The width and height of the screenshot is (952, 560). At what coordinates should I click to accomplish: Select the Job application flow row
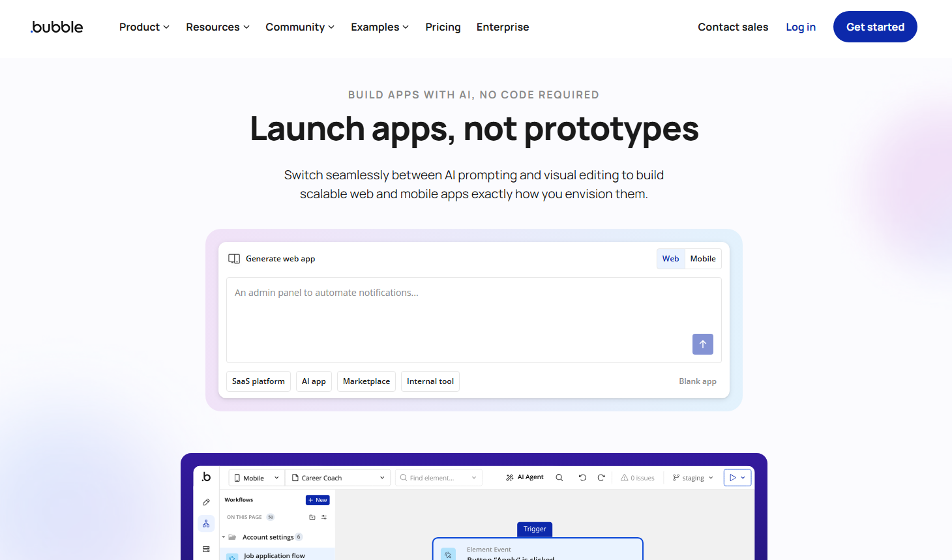277,555
